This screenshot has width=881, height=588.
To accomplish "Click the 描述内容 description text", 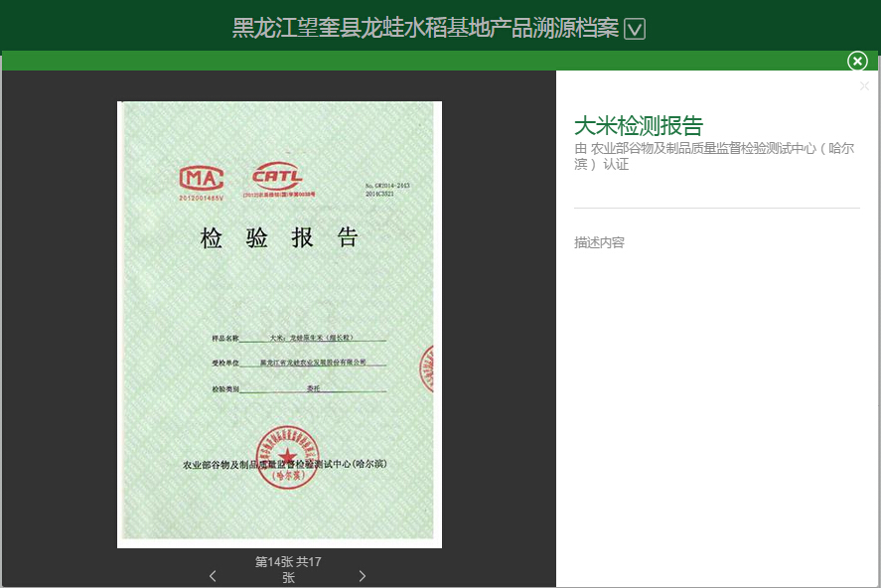I will point(599,242).
